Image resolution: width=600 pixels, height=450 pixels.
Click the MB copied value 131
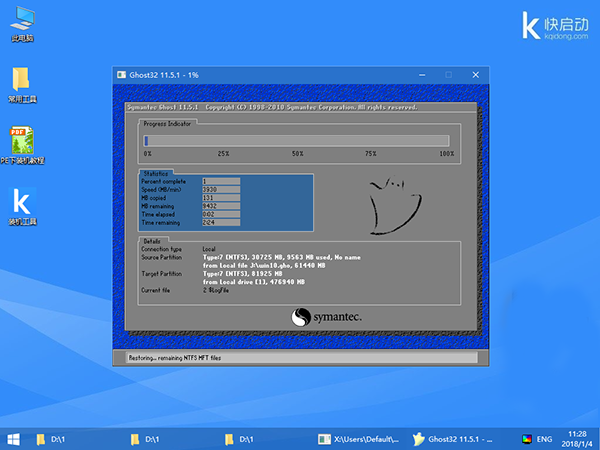coord(221,198)
